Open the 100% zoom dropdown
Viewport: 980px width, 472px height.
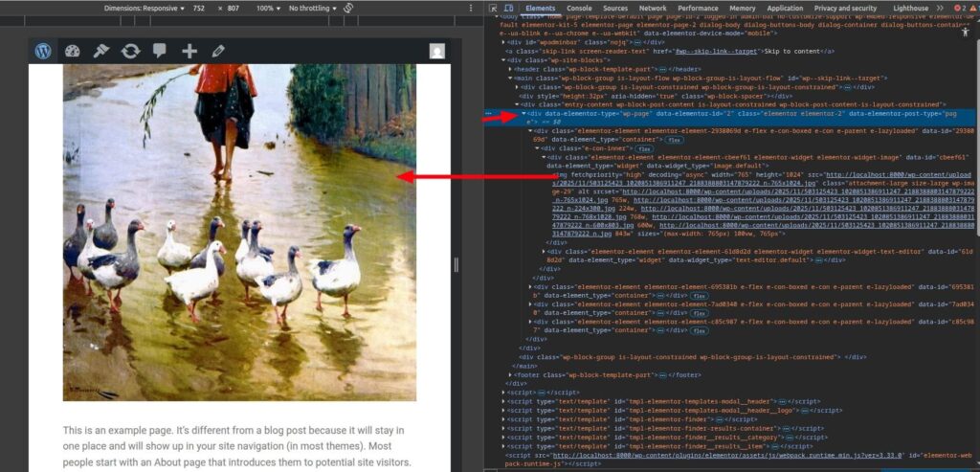268,8
